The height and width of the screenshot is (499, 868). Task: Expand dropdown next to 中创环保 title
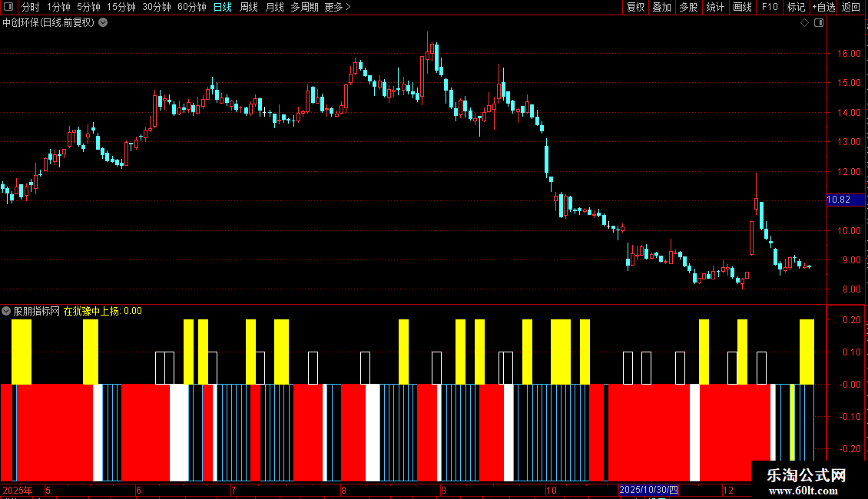pos(103,23)
